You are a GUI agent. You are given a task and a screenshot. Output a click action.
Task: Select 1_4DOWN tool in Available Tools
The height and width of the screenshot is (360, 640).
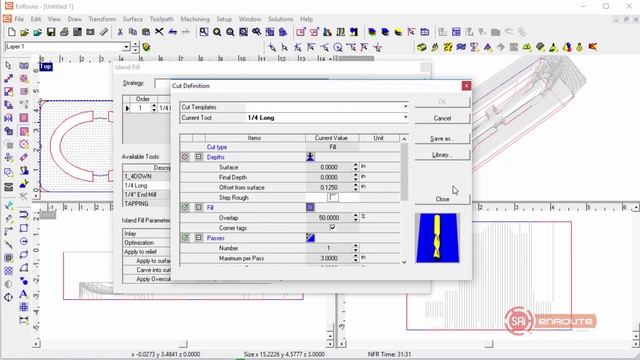point(147,176)
